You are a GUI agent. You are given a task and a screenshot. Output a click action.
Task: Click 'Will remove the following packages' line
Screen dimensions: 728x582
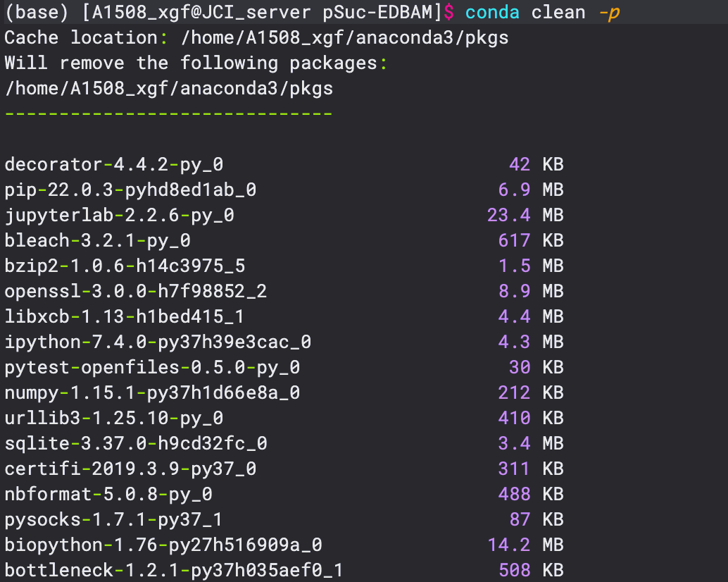pos(196,63)
